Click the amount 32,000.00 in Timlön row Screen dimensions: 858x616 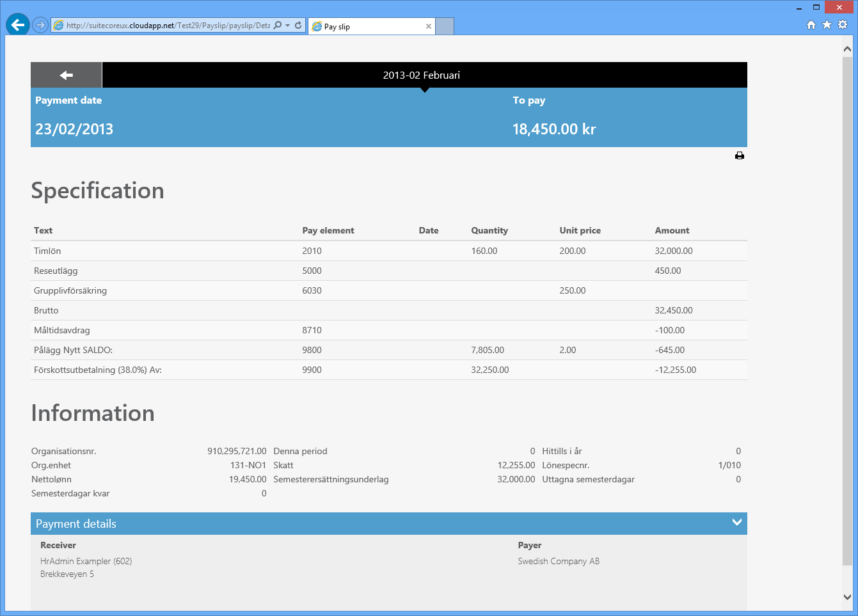coord(674,251)
